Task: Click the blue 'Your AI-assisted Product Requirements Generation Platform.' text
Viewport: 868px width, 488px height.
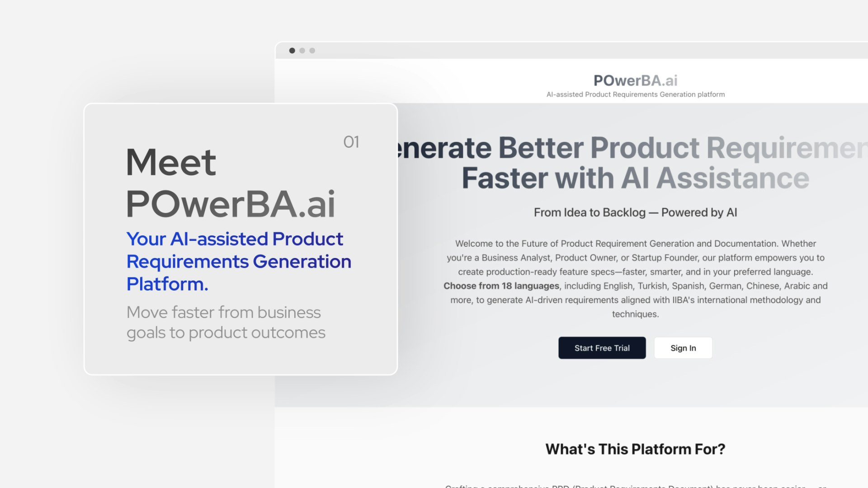Action: click(x=239, y=262)
